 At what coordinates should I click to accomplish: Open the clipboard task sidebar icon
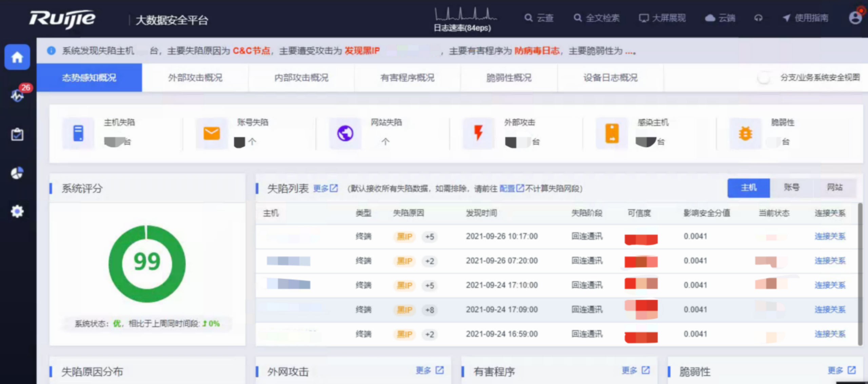[17, 134]
